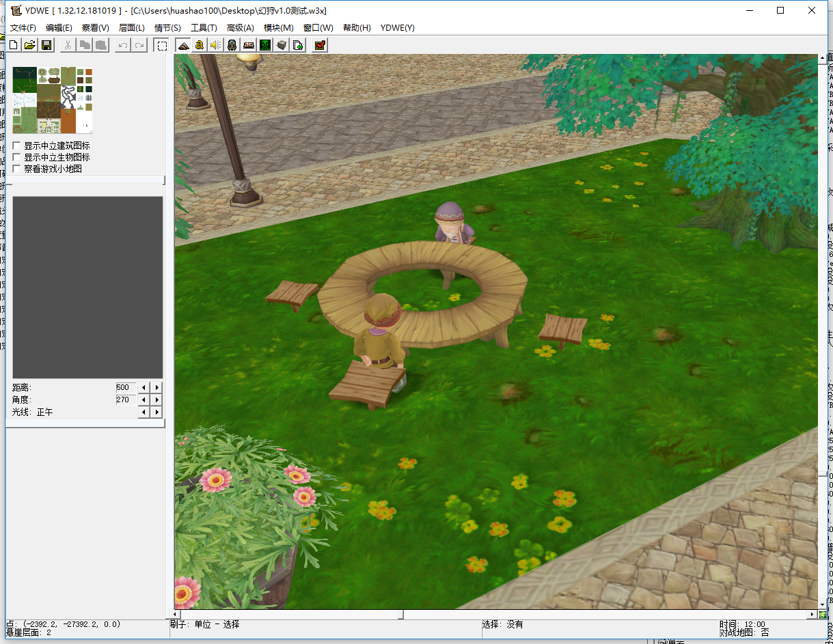833x644 pixels.
Task: Open the 工具(T) menu
Action: pyautogui.click(x=204, y=28)
